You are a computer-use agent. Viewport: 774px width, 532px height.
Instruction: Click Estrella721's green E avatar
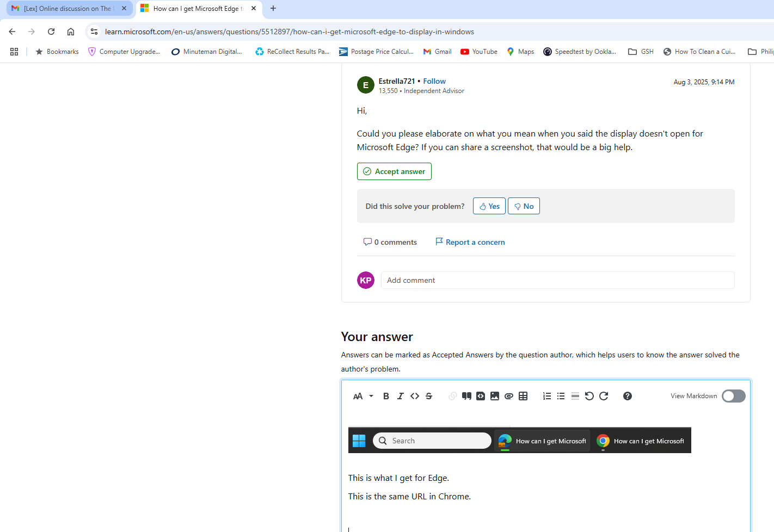pyautogui.click(x=366, y=85)
